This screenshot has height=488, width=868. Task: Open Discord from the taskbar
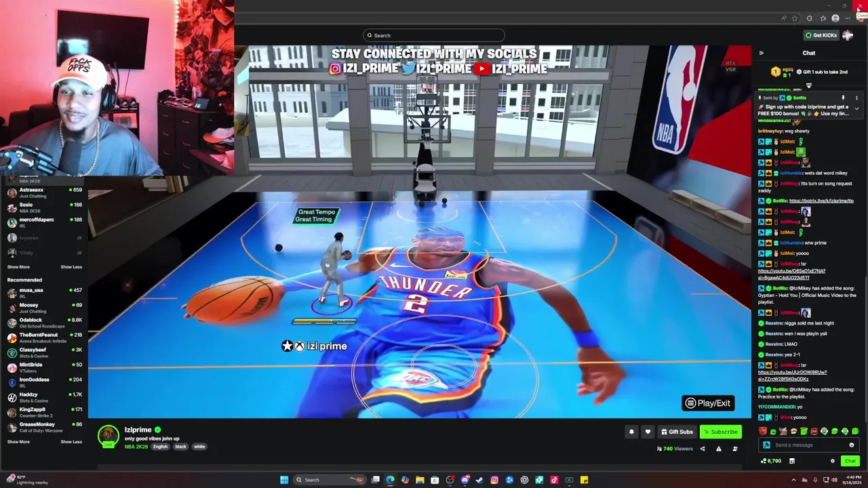(465, 480)
